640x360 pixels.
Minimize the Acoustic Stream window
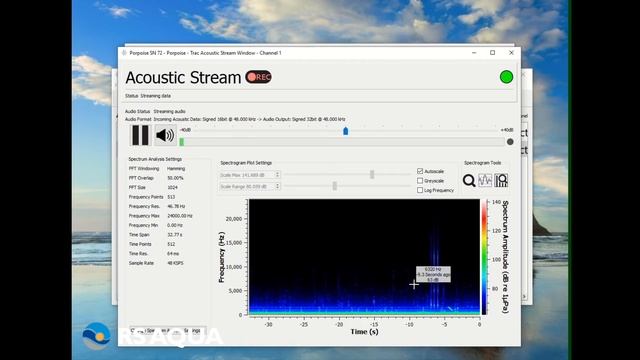tap(474, 53)
